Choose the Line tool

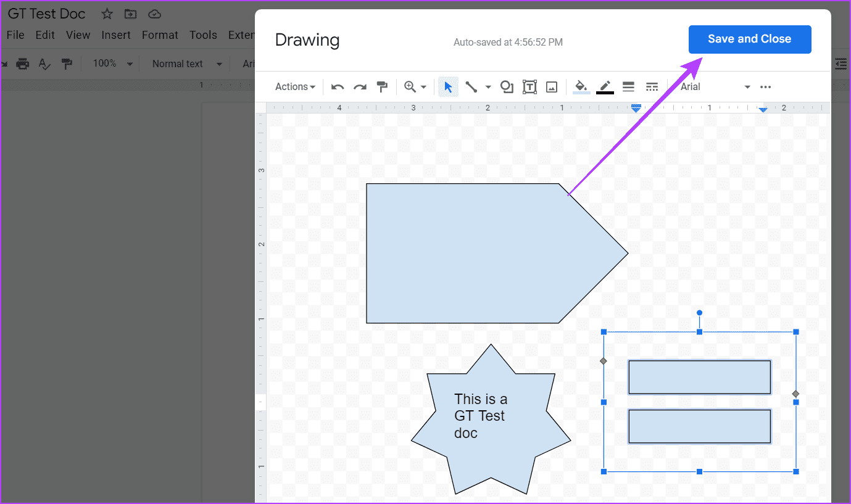pyautogui.click(x=471, y=87)
